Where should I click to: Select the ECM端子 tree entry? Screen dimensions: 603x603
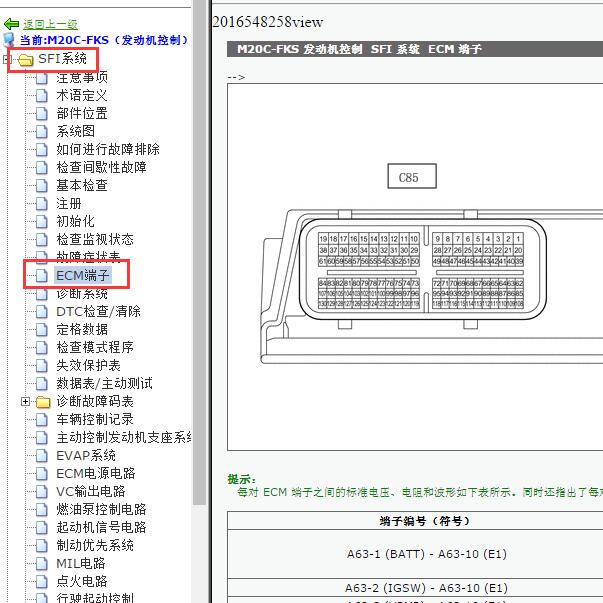pyautogui.click(x=83, y=275)
